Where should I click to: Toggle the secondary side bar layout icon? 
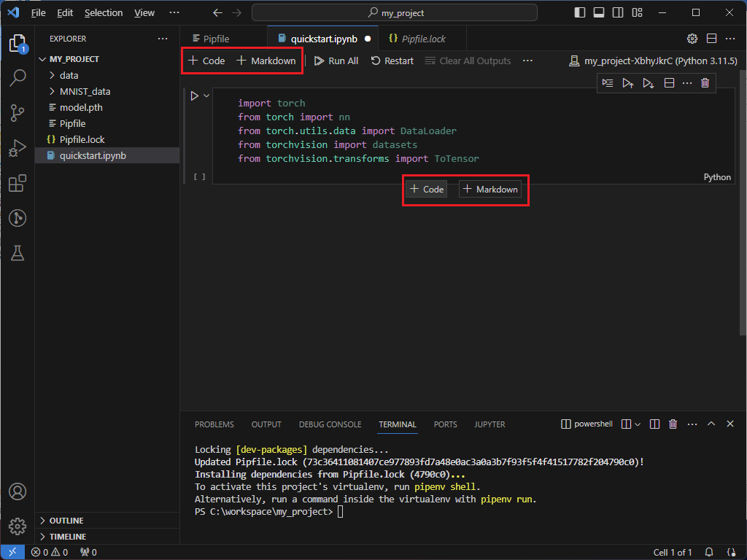(x=618, y=13)
